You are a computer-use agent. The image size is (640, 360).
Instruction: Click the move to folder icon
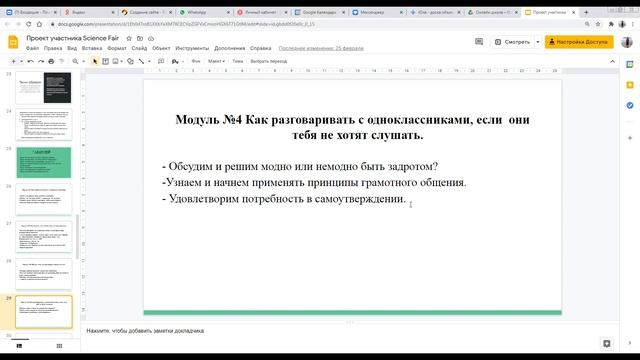click(140, 38)
